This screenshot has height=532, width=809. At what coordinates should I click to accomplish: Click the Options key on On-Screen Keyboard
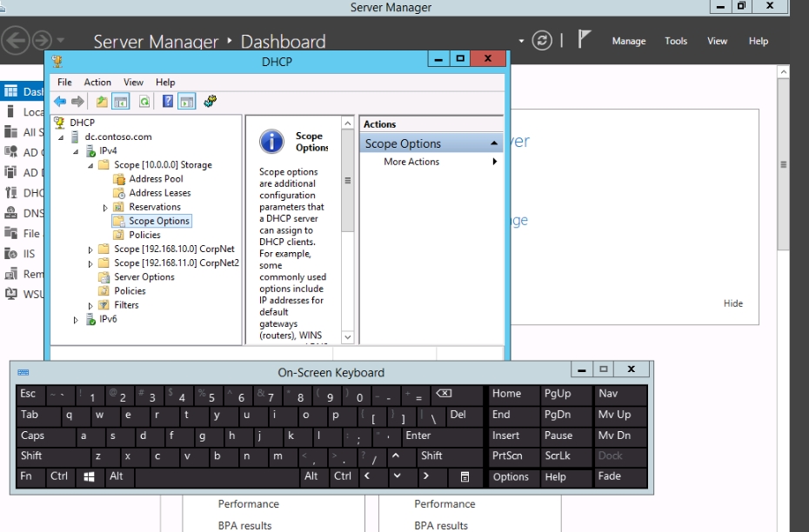(x=513, y=477)
